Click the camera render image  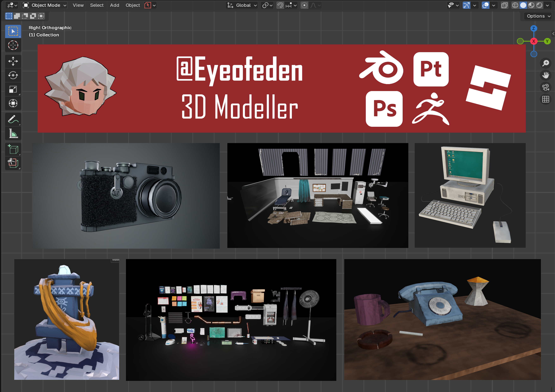pos(126,196)
